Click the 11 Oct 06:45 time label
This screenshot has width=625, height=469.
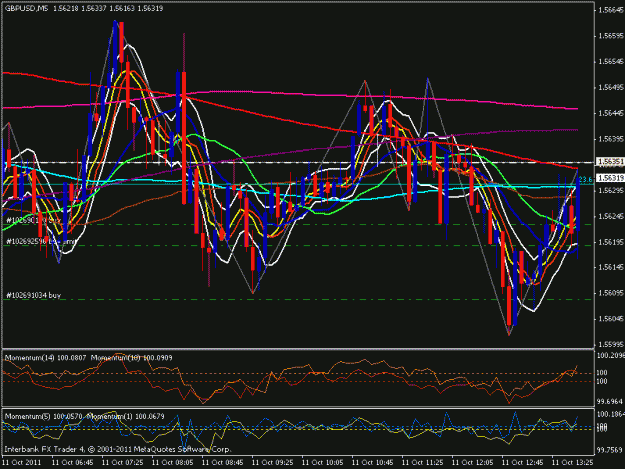(73, 463)
